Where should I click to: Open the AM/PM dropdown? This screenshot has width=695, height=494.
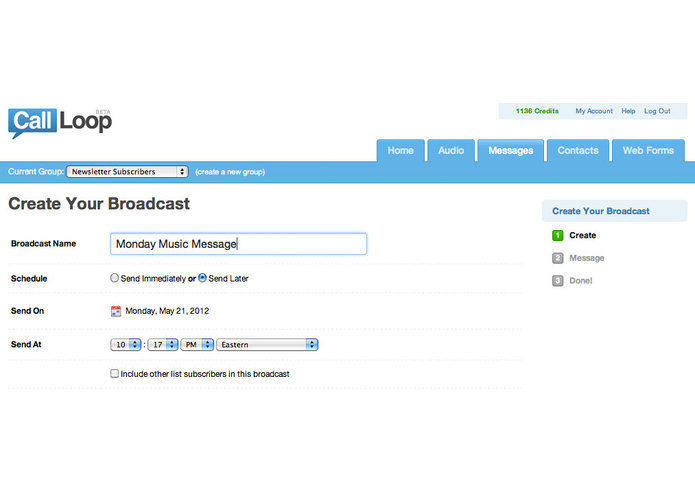click(x=197, y=344)
